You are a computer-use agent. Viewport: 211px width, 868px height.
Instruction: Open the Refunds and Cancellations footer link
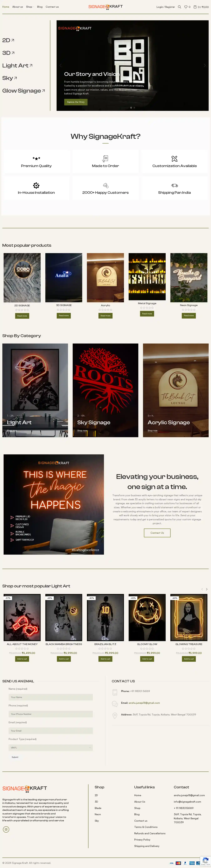click(150, 833)
